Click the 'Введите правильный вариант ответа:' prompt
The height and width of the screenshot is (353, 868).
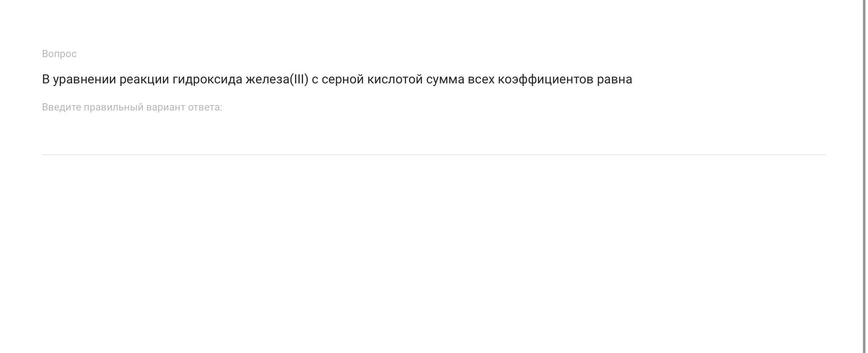[132, 107]
